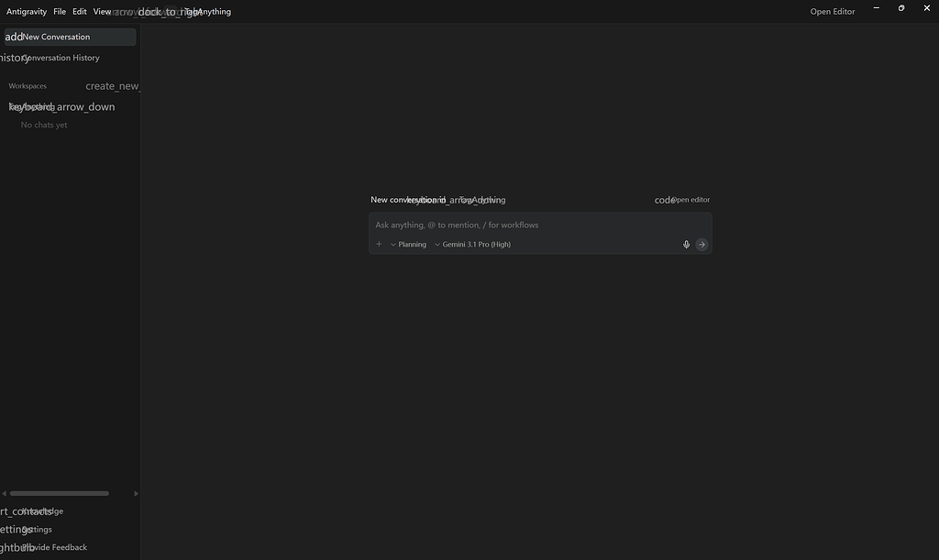Open the Antigravity menu

[x=27, y=11]
